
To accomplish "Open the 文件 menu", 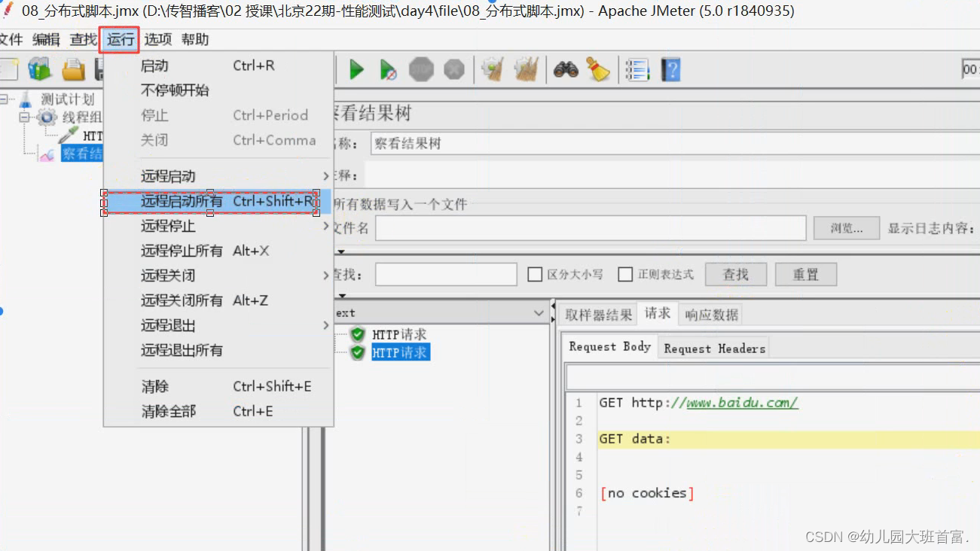I will click(11, 39).
